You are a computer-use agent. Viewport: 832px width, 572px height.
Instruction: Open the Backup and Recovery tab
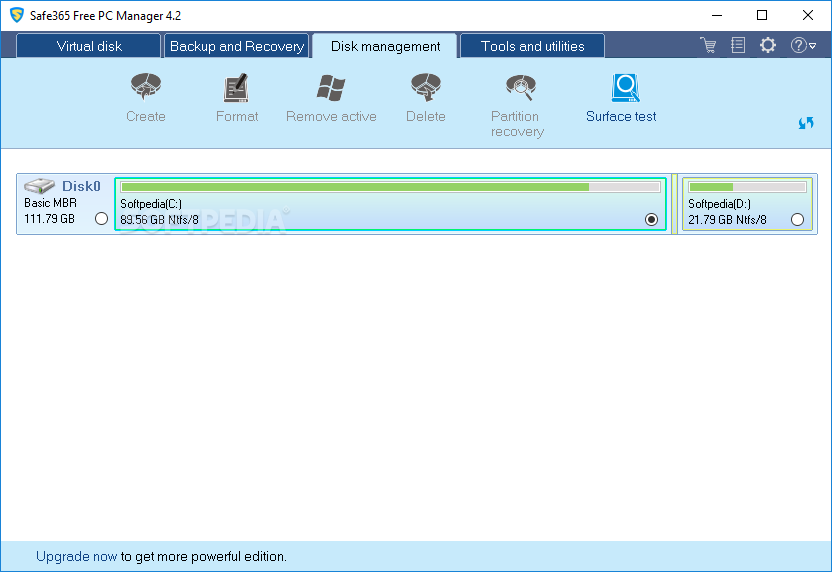click(237, 46)
